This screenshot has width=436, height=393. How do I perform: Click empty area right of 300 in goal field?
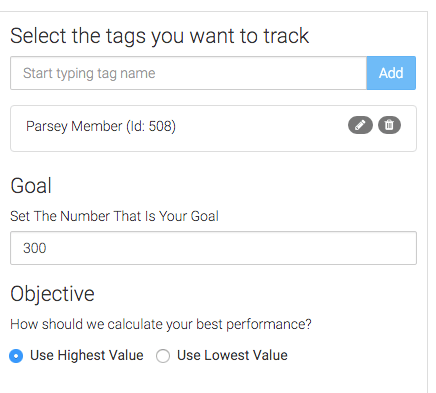(230, 248)
